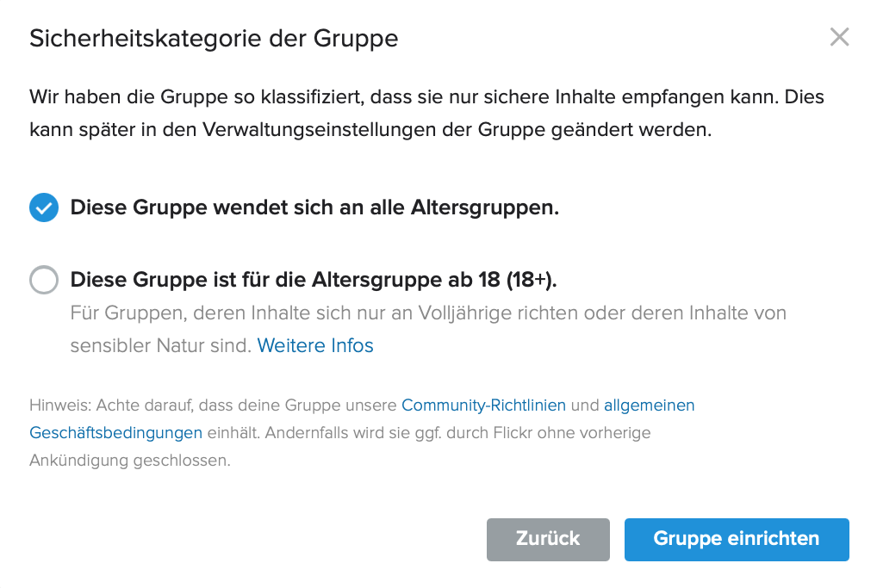Follow the 'allgemeinen' terms link
Image resolution: width=877 pixels, height=588 pixels.
pos(649,405)
